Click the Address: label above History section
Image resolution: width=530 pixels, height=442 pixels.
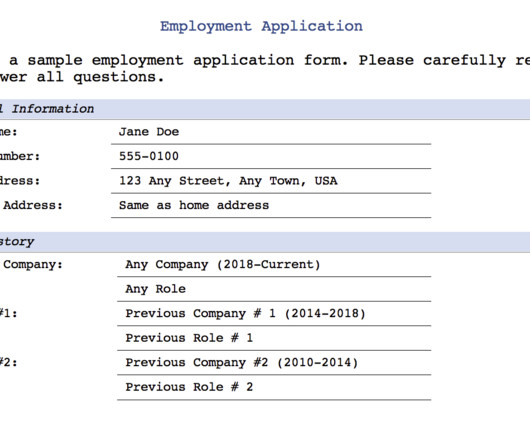(33, 205)
